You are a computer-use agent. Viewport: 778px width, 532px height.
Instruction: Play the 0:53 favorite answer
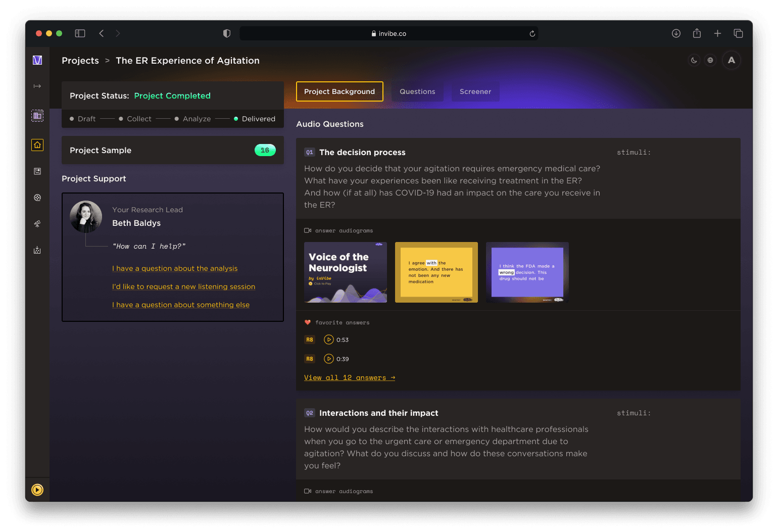coord(329,340)
